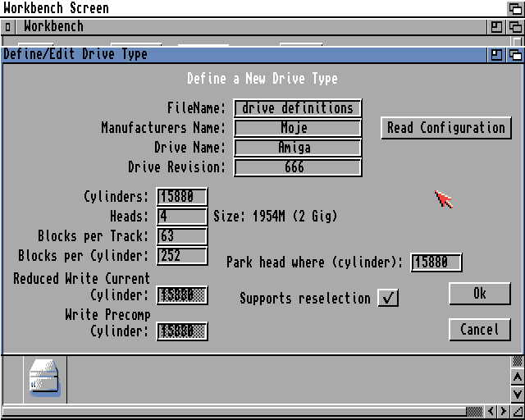525x420 pixels.
Task: Select the FileName input field
Action: click(298, 108)
